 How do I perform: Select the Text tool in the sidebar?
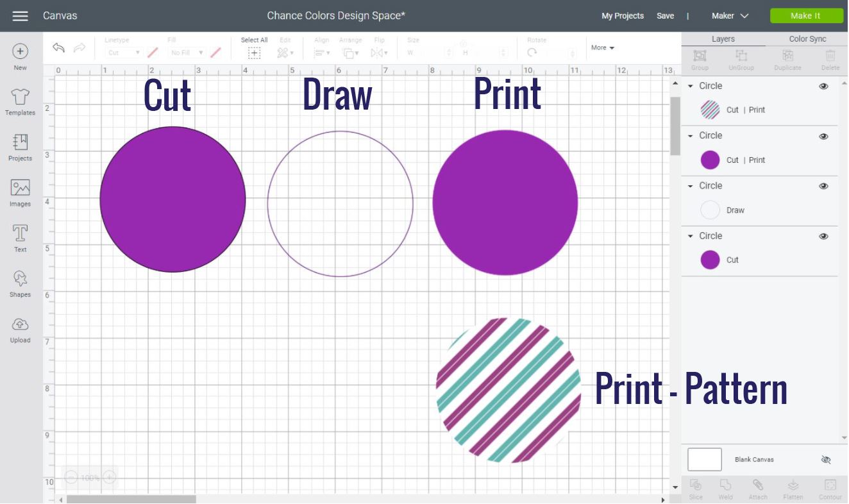click(x=20, y=237)
